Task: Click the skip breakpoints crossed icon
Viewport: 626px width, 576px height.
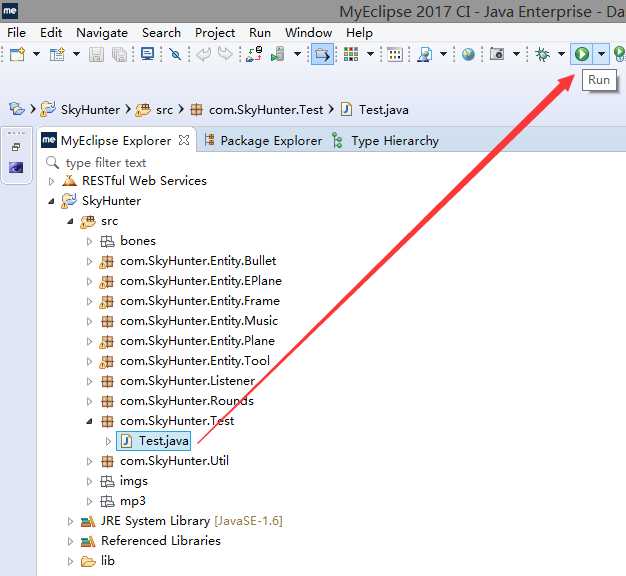Action: pyautogui.click(x=175, y=54)
